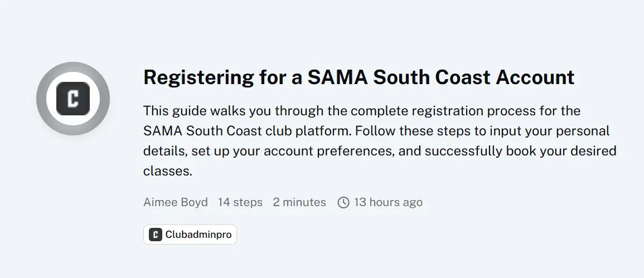Click the small C icon inside Clubadminpro tag
644x278 pixels.
[155, 235]
